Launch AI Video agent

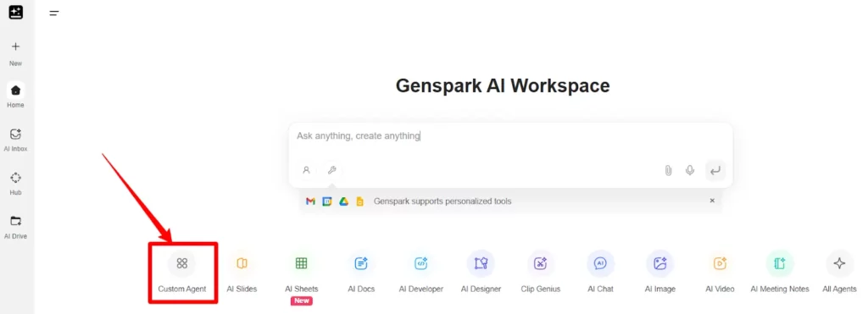[720, 272]
